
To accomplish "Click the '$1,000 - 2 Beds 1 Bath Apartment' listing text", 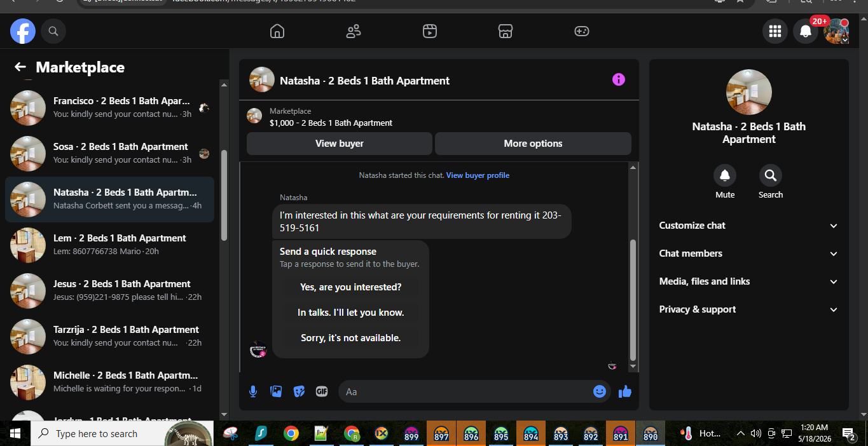I will click(x=331, y=123).
